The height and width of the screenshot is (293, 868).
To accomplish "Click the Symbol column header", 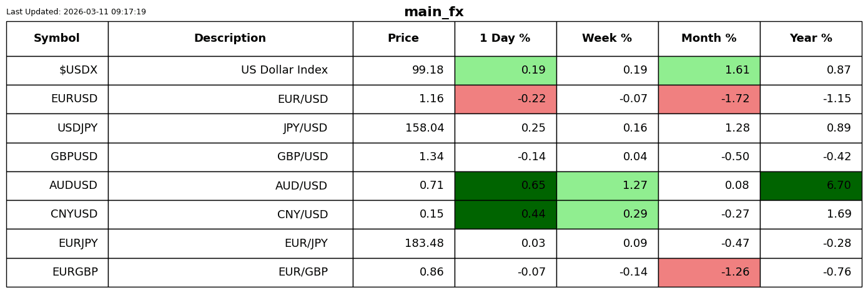I will (x=57, y=39).
